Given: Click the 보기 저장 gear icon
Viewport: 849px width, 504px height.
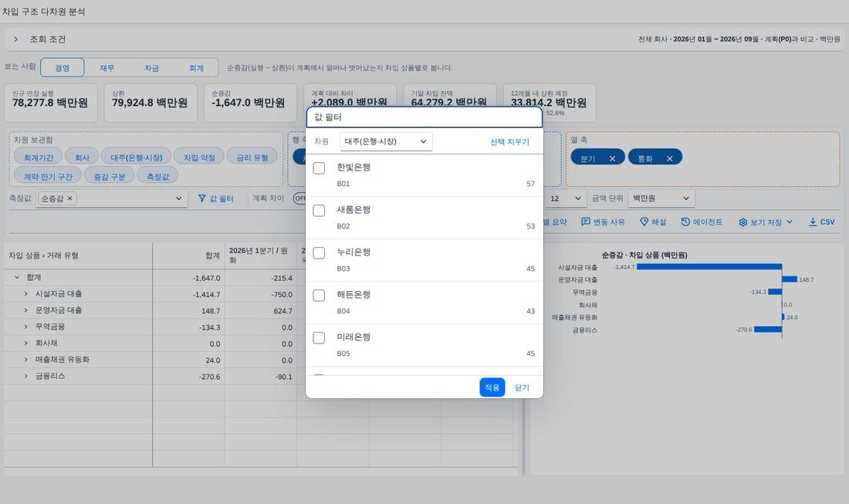Looking at the screenshot, I should tap(742, 222).
